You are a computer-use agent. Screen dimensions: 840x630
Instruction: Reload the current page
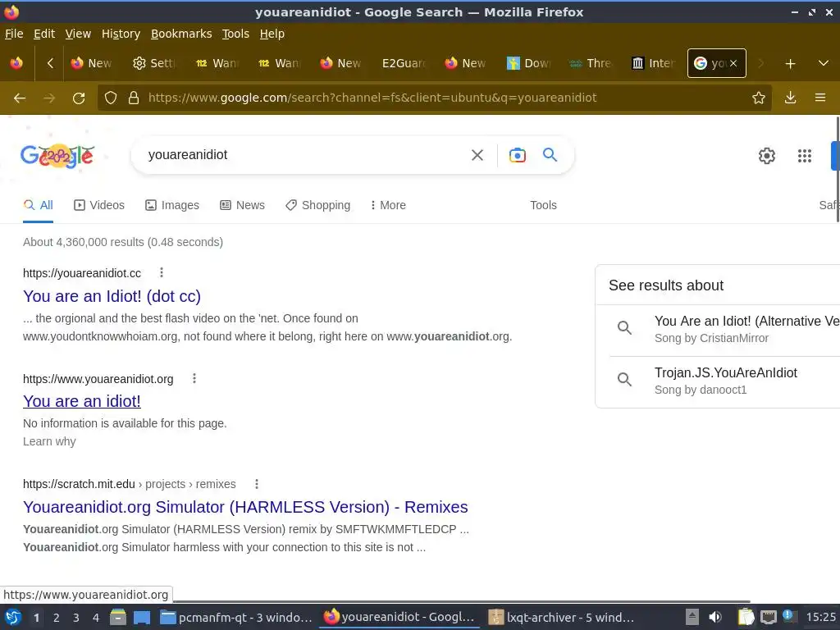click(79, 98)
